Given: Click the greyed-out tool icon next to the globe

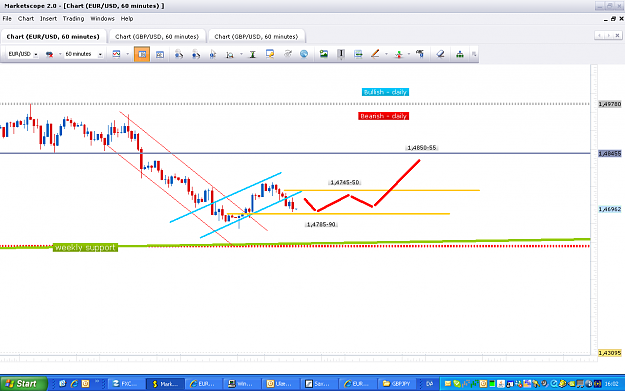Looking at the screenshot, I should click(287, 54).
